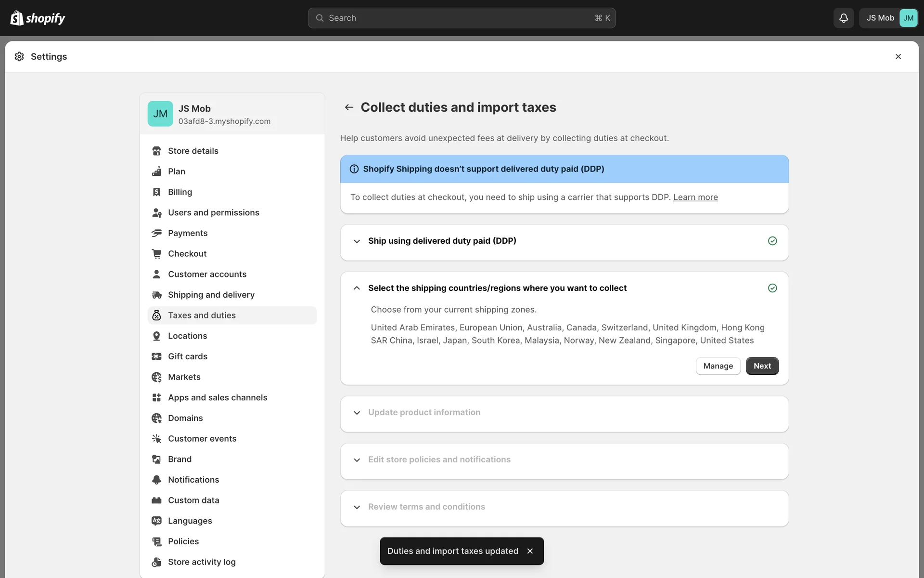924x578 pixels.
Task: Open the Notifications settings menu item
Action: (193, 479)
